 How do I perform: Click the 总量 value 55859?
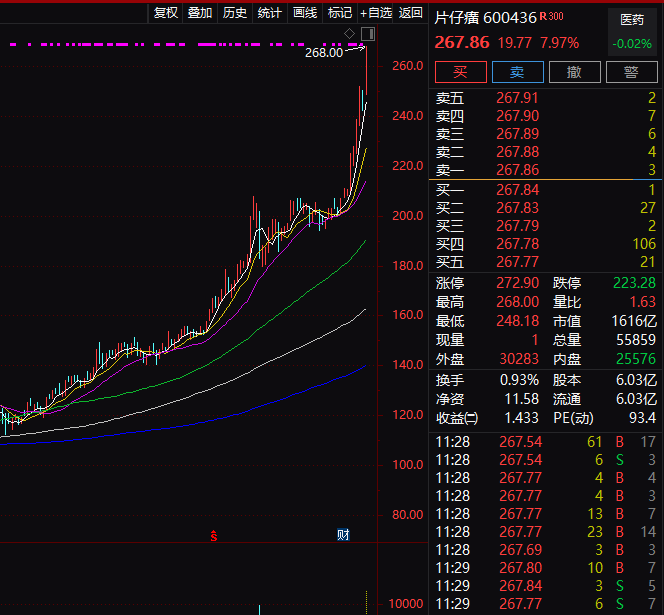pyautogui.click(x=636, y=340)
